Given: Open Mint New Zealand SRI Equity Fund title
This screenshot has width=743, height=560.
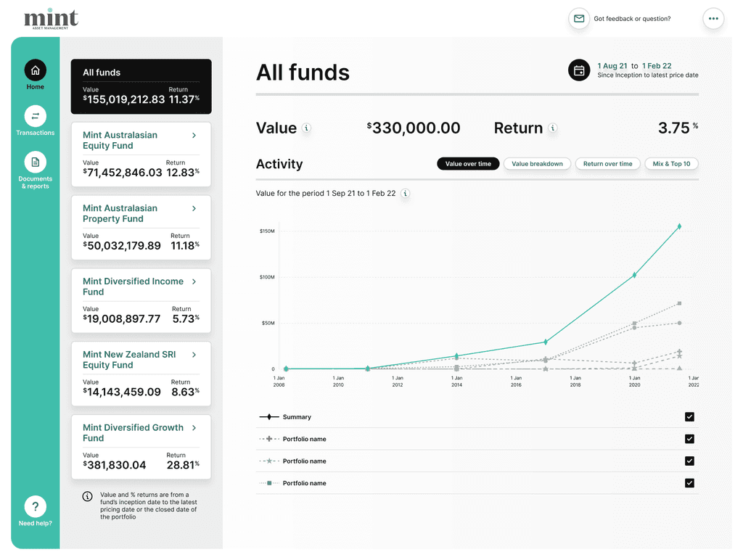Looking at the screenshot, I should click(129, 360).
